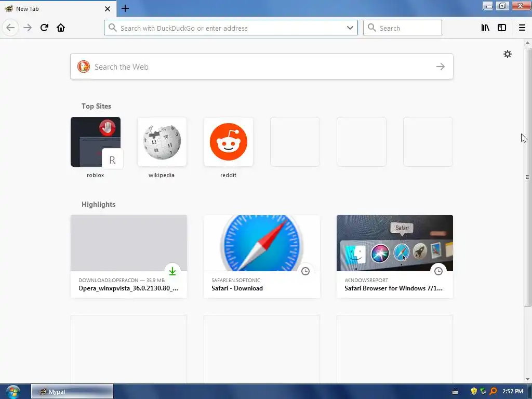The width and height of the screenshot is (532, 399).
Task: Reload the current page
Action: point(44,28)
